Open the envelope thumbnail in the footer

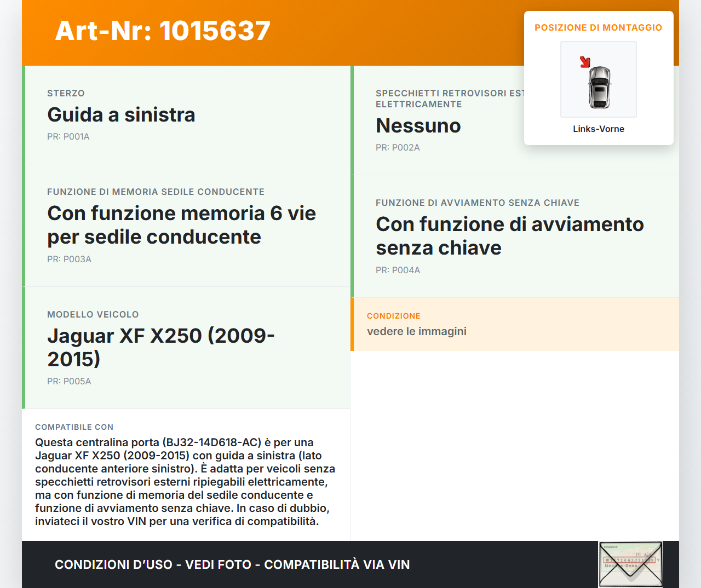[x=630, y=564]
